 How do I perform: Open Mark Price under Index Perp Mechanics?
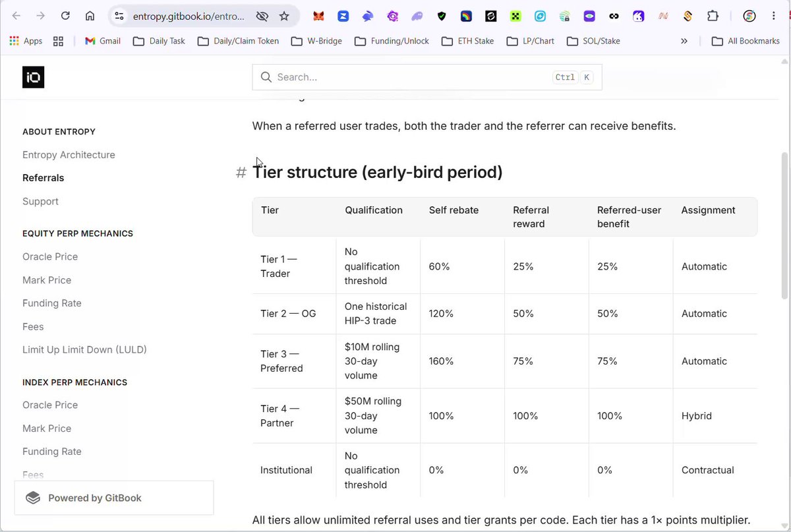[47, 429]
